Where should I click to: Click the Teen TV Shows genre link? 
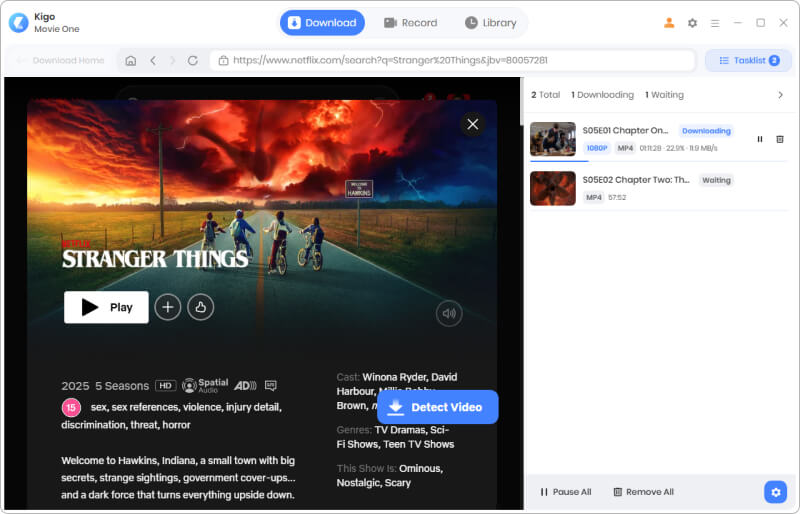pos(418,444)
